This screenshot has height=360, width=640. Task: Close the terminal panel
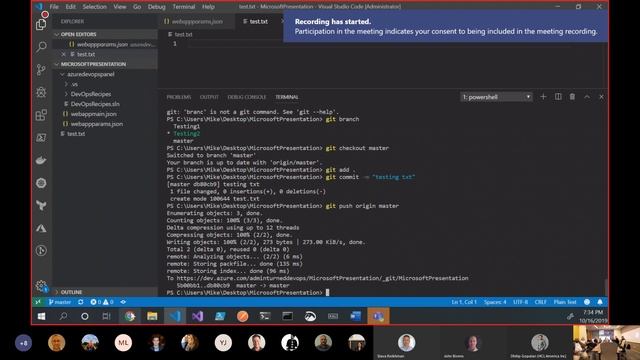601,97
